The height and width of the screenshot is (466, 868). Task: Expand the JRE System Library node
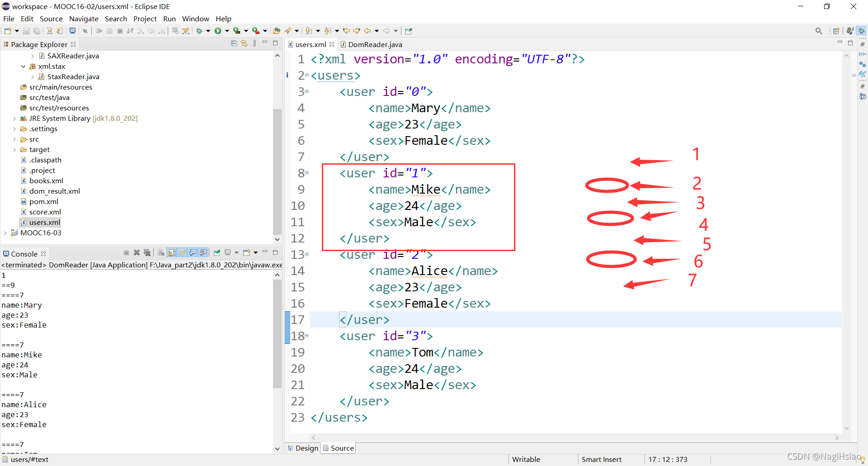coord(14,119)
